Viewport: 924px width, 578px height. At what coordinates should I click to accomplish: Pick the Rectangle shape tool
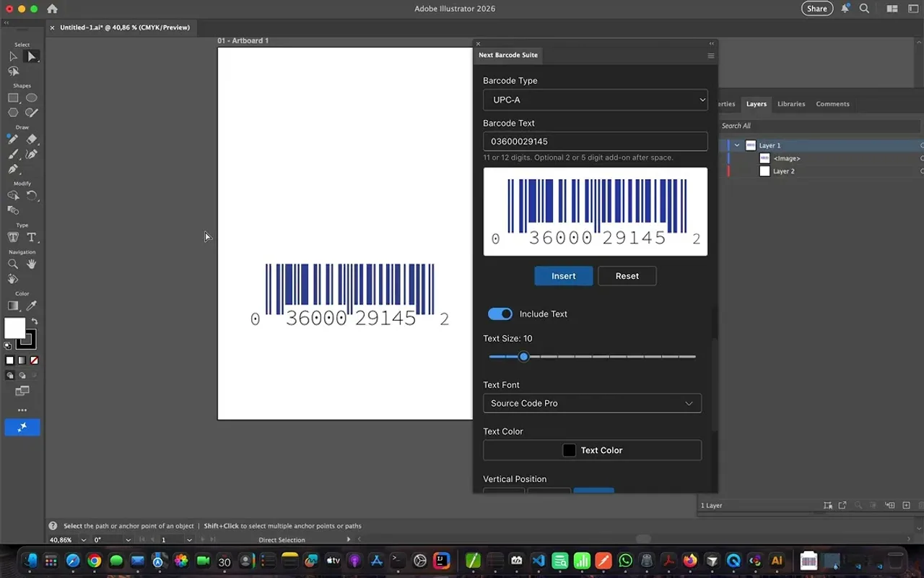(x=13, y=98)
